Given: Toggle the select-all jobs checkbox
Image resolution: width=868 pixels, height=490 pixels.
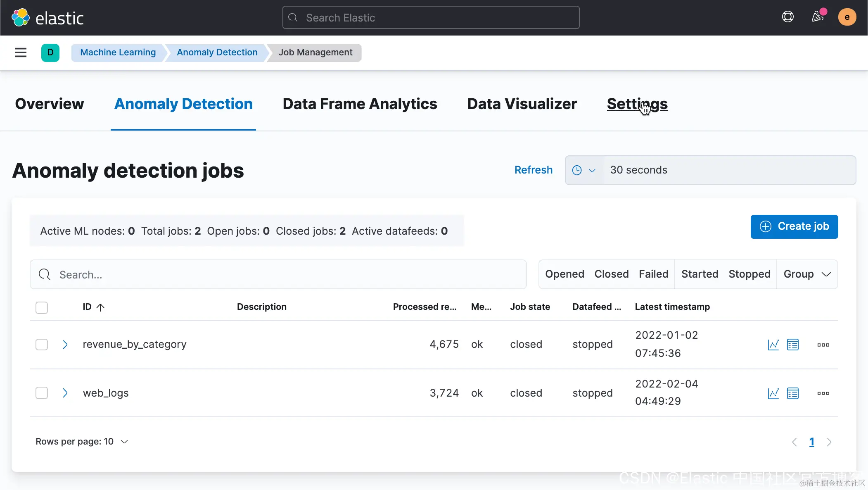Looking at the screenshot, I should click(42, 307).
